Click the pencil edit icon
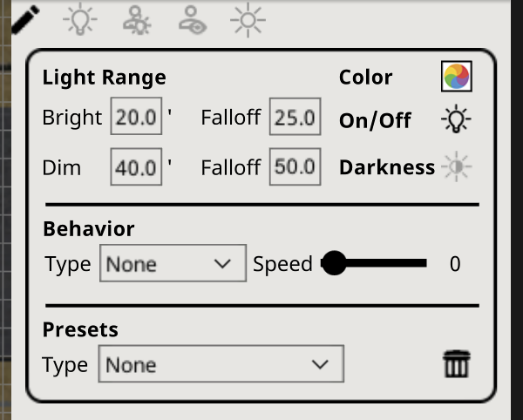Image resolution: width=523 pixels, height=420 pixels. pos(24,17)
